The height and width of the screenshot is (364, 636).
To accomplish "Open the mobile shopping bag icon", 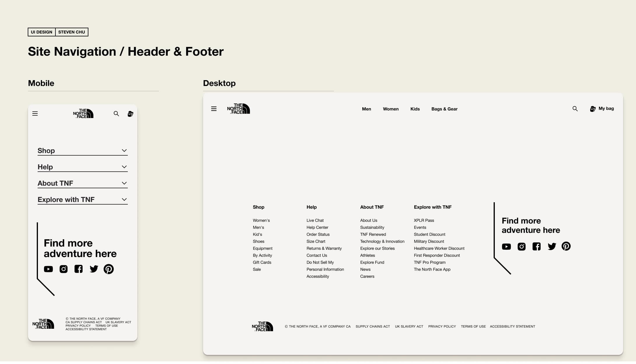I will tap(130, 114).
